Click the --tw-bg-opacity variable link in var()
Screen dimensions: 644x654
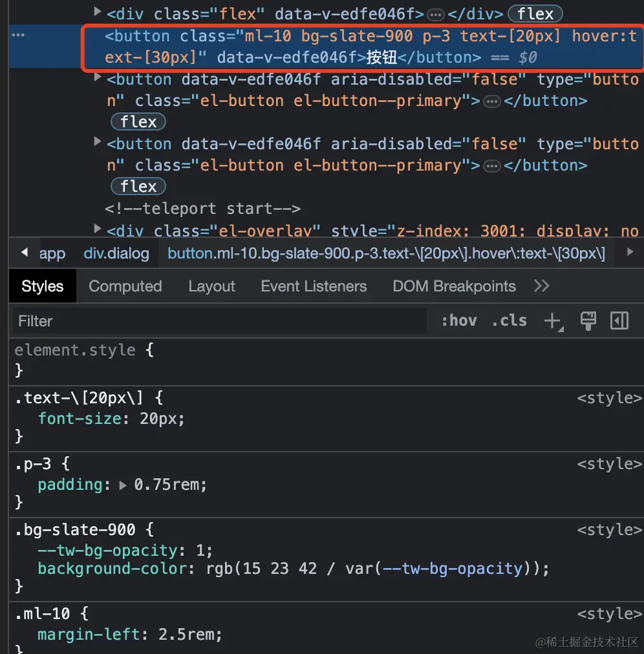[x=452, y=569]
